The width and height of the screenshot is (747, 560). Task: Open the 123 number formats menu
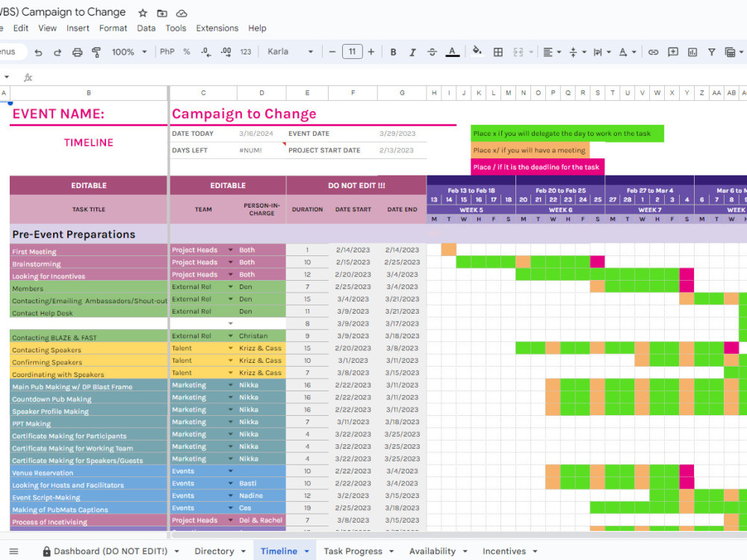246,52
